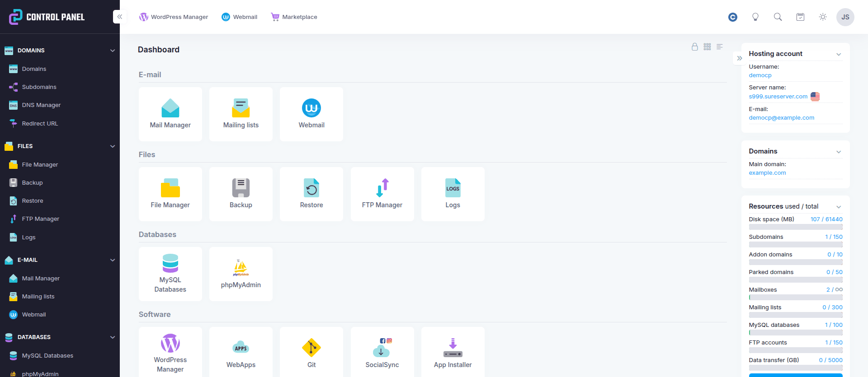
Task: Click the democp@example.com email link
Action: (x=781, y=118)
